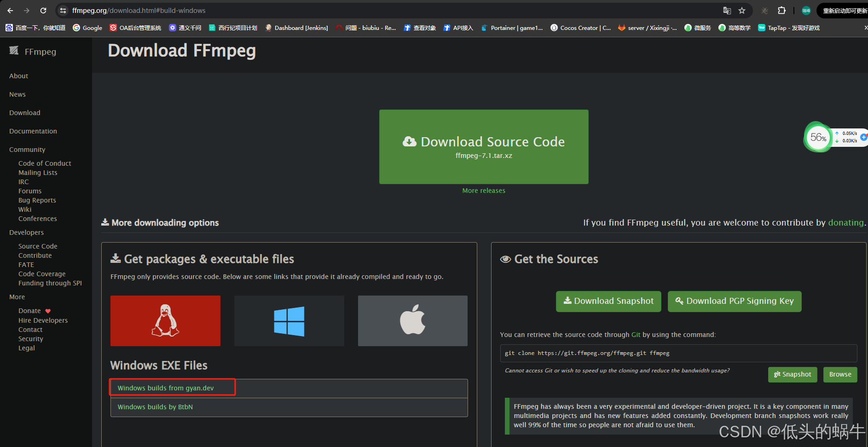Open Bug Reports link
Viewport: 868px width, 447px height.
click(x=37, y=200)
